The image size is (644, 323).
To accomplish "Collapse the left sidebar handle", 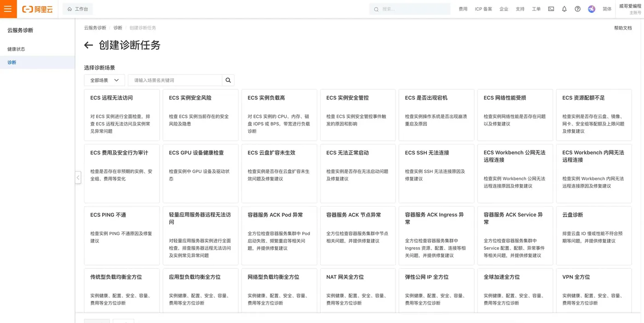I will [x=78, y=177].
